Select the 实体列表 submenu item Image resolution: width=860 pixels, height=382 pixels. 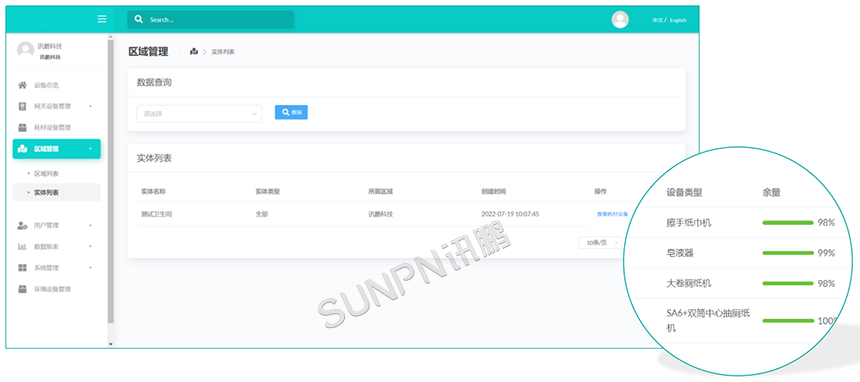pyautogui.click(x=46, y=193)
